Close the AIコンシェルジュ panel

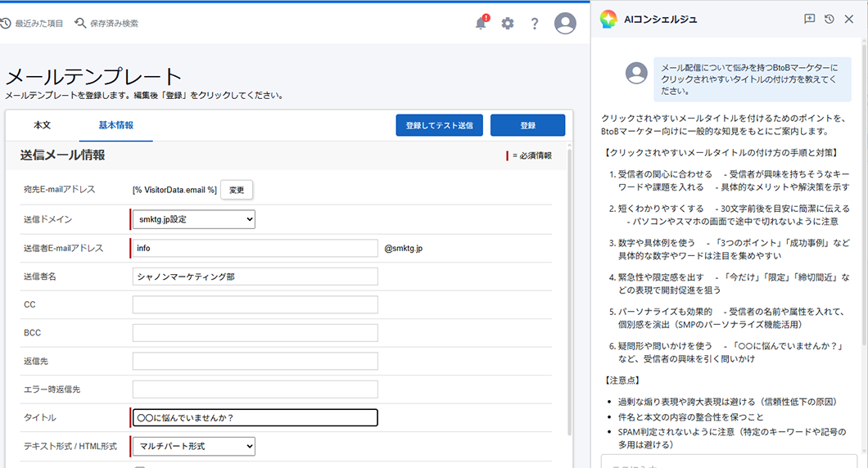click(849, 19)
